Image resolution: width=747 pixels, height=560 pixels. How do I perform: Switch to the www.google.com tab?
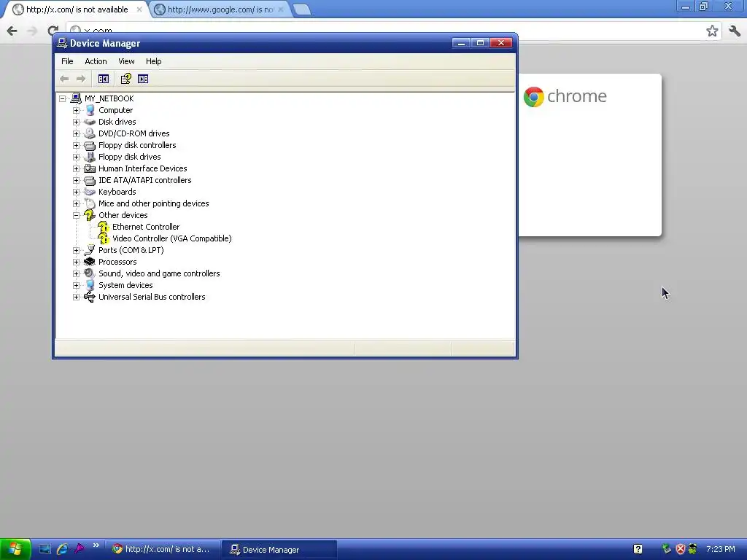point(219,9)
